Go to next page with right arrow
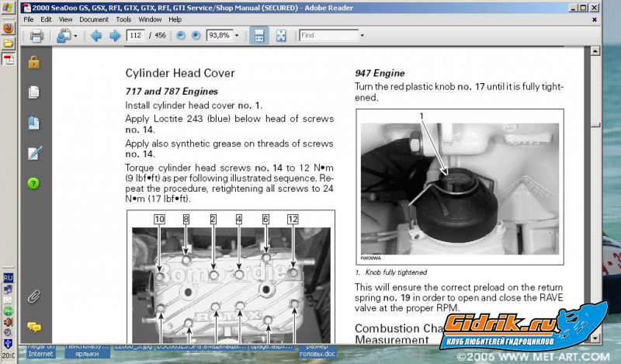This screenshot has width=621, height=364. click(x=114, y=36)
